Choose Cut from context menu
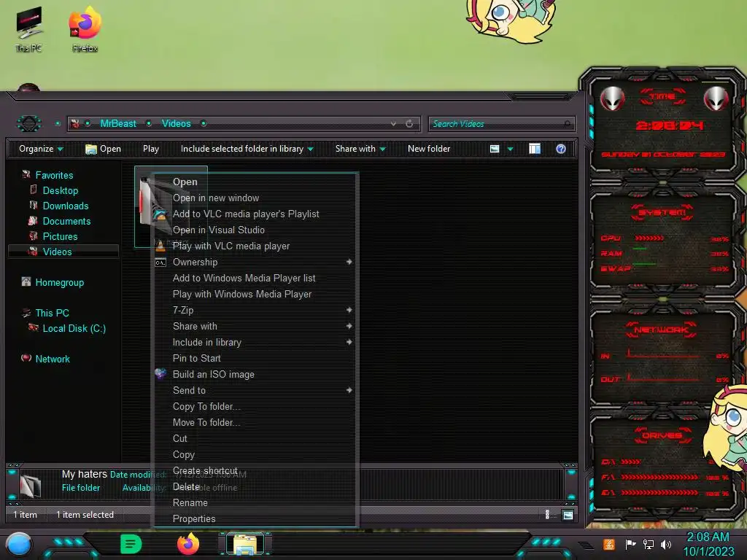Screen dimensions: 747x560 [x=255, y=438]
